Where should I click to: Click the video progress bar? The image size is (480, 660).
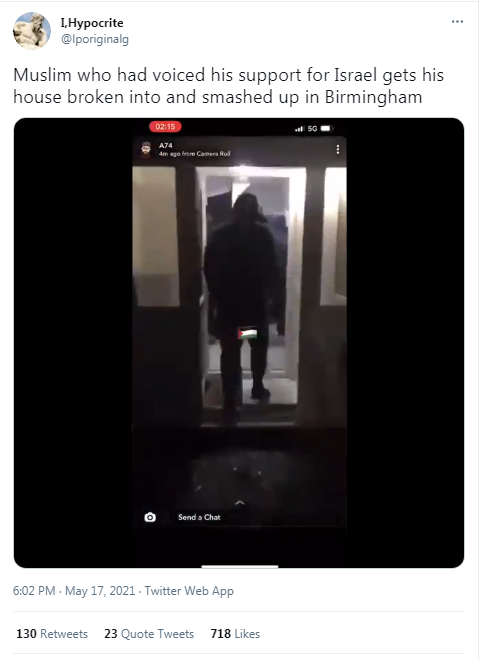(x=240, y=567)
